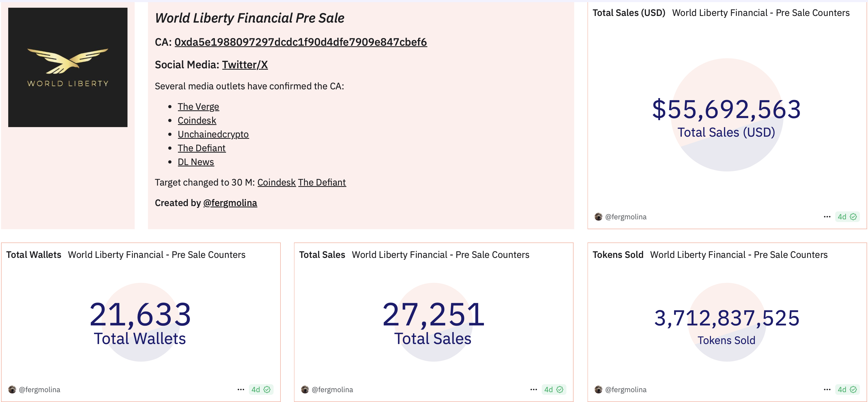
Task: Click the Total Wallets query title
Action: pyautogui.click(x=34, y=255)
